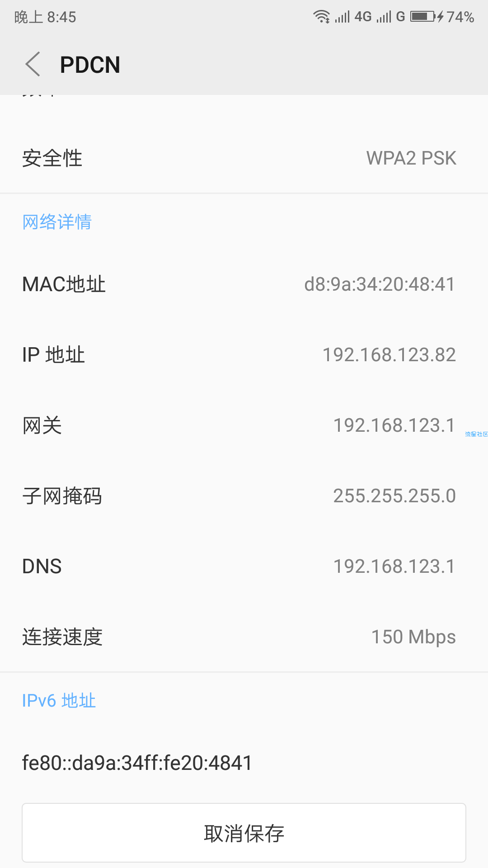Tap the clock showing 晚上 8:45
488x868 pixels.
[x=45, y=17]
